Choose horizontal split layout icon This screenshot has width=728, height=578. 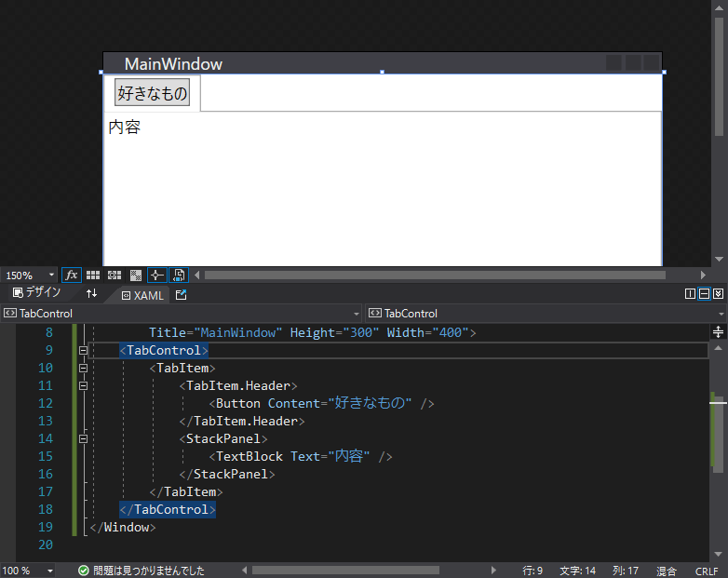tap(704, 294)
